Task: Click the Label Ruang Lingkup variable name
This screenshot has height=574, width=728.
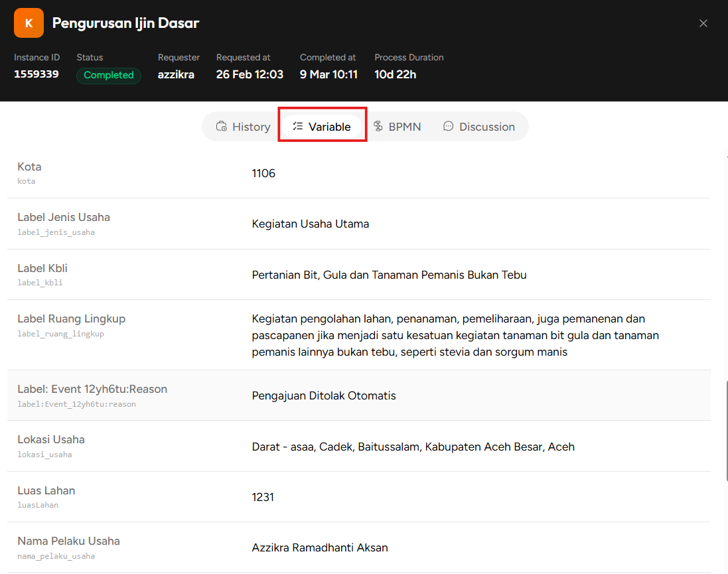Action: (x=72, y=319)
